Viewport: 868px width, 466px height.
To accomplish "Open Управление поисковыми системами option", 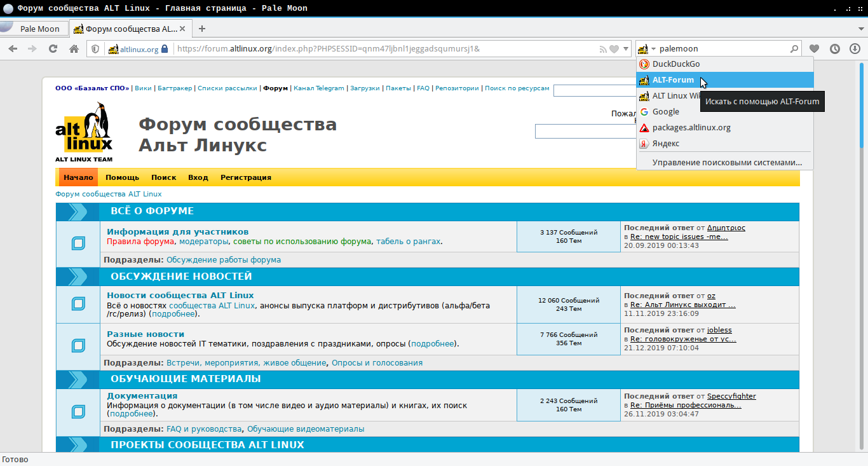I will click(x=724, y=163).
